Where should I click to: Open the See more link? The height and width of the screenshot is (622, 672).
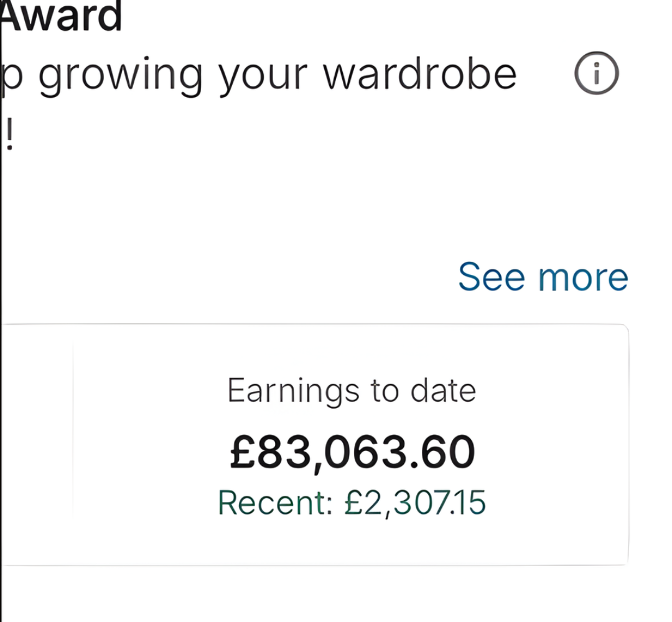(543, 277)
